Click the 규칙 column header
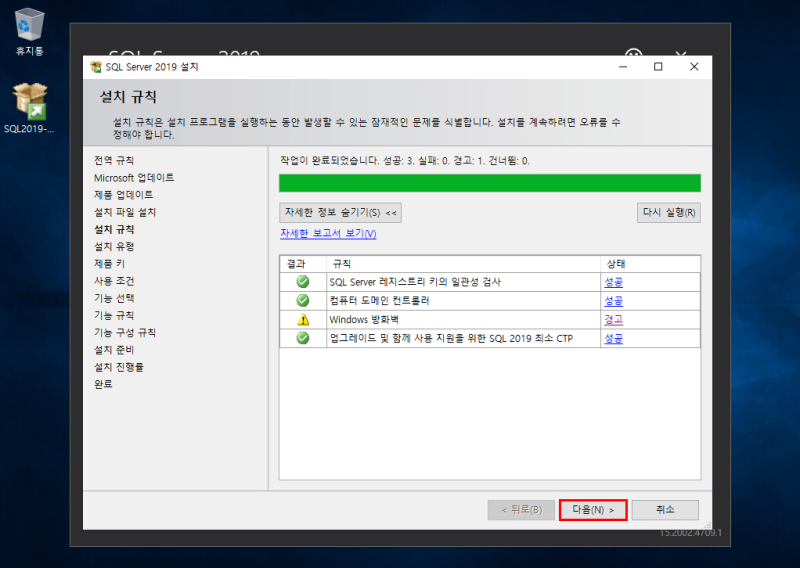Viewport: 800px width, 568px height. click(x=463, y=264)
